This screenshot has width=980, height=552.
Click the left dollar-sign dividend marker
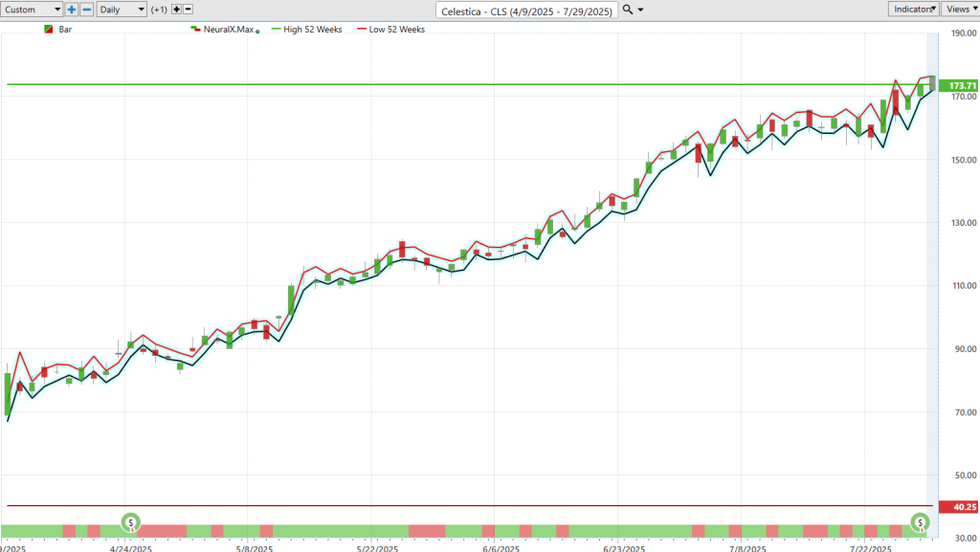pyautogui.click(x=131, y=522)
